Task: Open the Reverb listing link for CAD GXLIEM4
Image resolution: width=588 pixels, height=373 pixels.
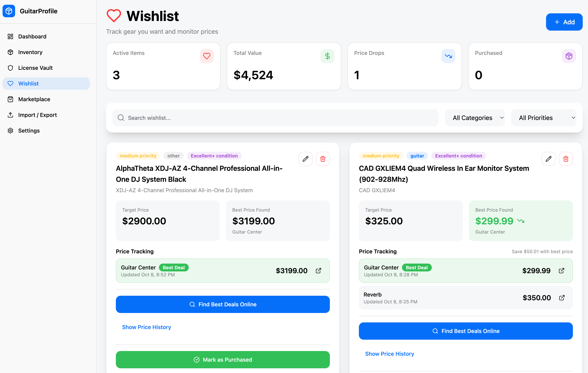Action: [562, 297]
